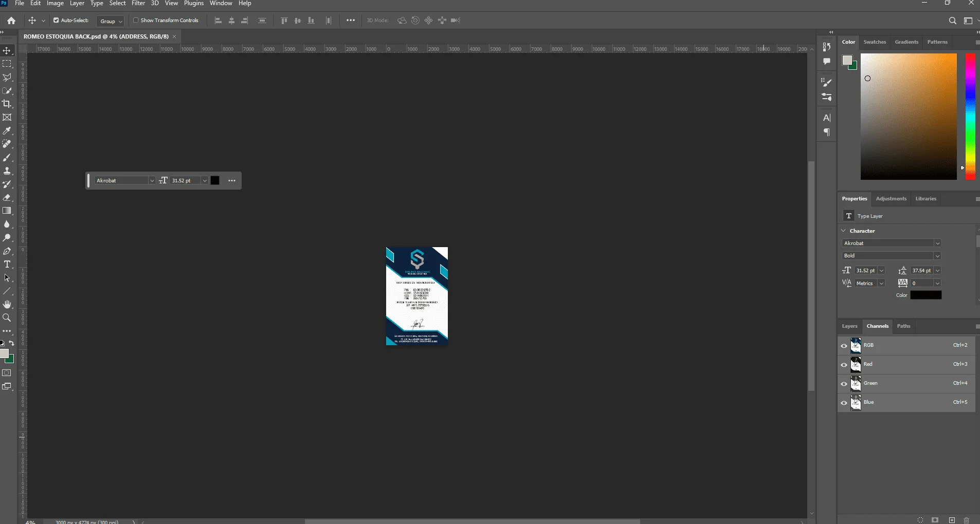
Task: Open the Metrics kerning dropdown
Action: 881,284
